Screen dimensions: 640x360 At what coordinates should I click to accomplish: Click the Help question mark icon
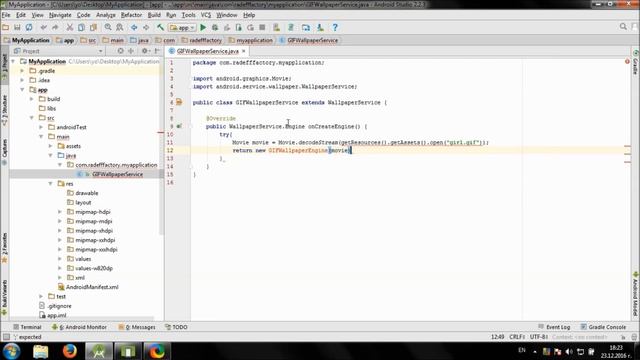(x=335, y=27)
